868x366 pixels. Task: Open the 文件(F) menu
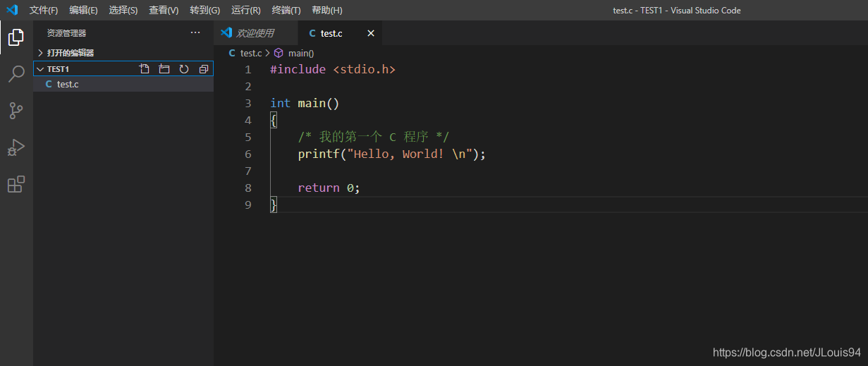[44, 11]
